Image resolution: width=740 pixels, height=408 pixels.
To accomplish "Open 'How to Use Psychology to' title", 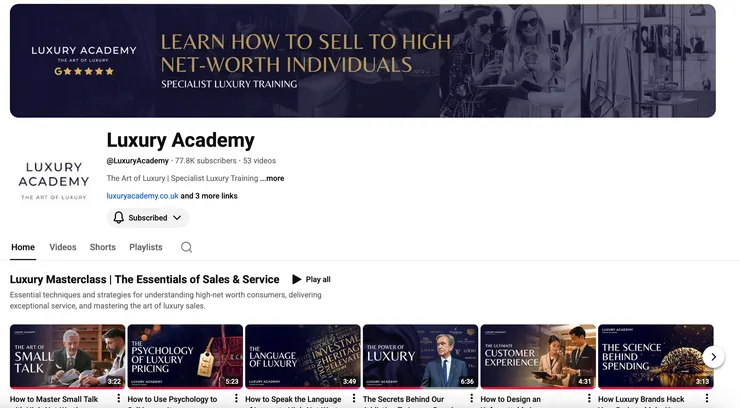I will pos(172,400).
